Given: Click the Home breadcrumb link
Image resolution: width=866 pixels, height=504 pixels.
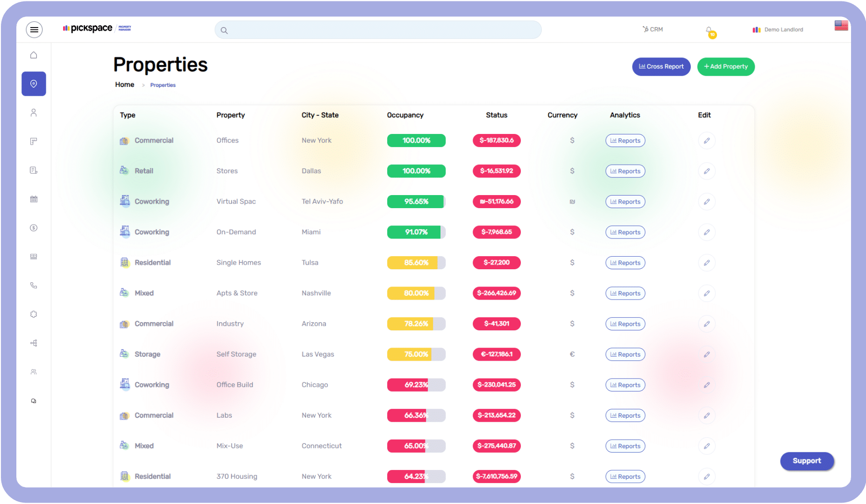Looking at the screenshot, I should pyautogui.click(x=125, y=85).
